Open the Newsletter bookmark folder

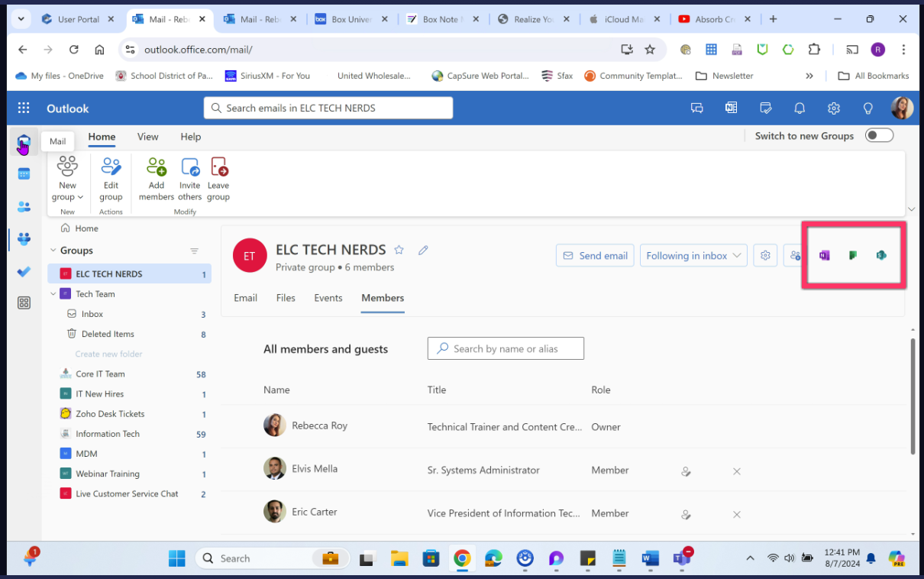[x=724, y=76]
